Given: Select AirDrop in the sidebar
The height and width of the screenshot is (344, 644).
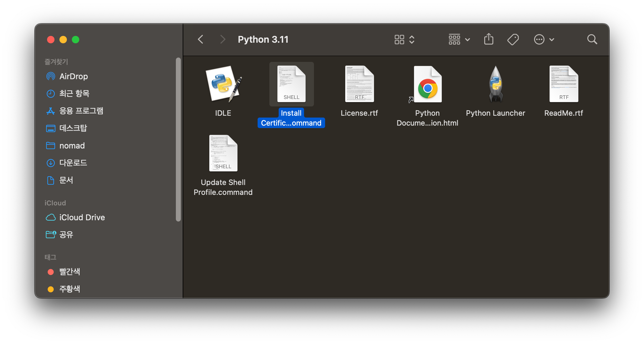Looking at the screenshot, I should click(73, 76).
